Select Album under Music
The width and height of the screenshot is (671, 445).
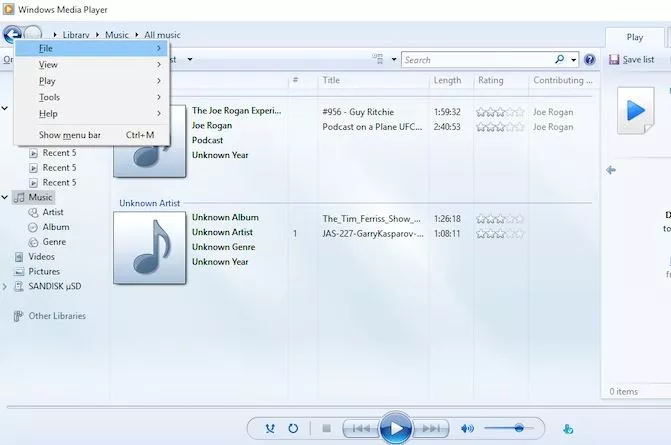click(56, 227)
